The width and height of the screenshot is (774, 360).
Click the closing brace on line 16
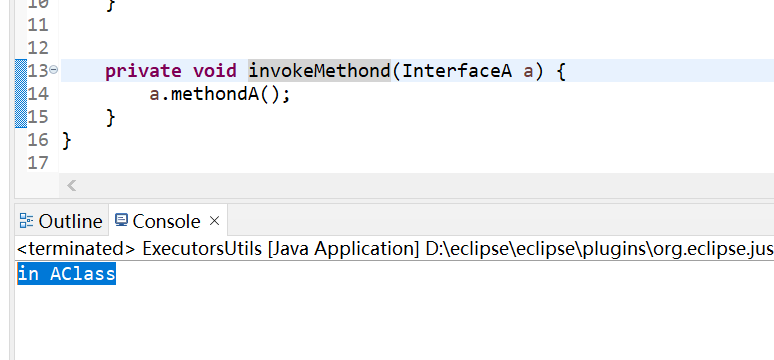tap(67, 141)
